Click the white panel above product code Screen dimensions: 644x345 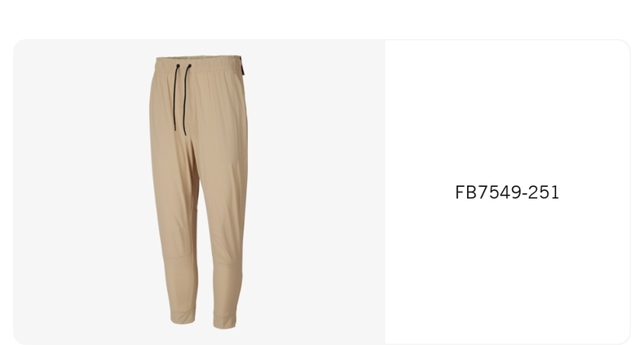507,111
